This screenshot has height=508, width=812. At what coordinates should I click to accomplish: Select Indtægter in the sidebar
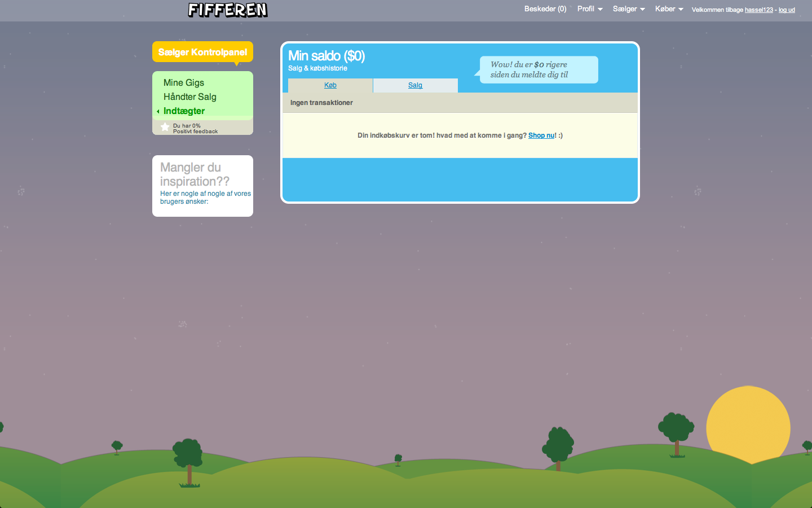coord(184,111)
